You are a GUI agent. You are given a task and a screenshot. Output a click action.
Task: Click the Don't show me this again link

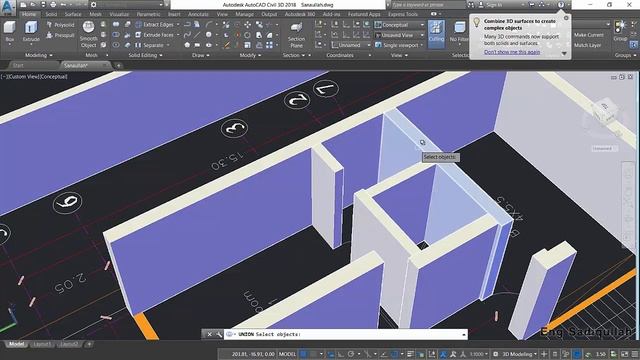(512, 52)
